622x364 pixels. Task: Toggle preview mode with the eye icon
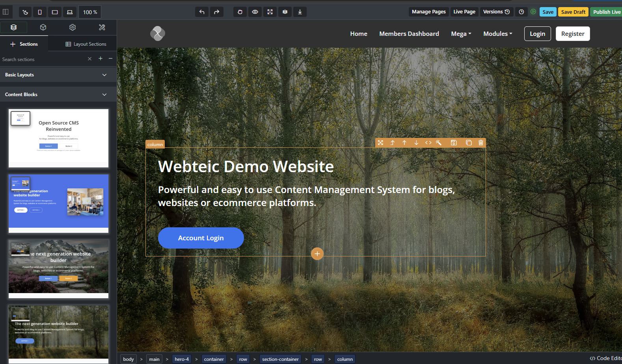click(x=255, y=12)
